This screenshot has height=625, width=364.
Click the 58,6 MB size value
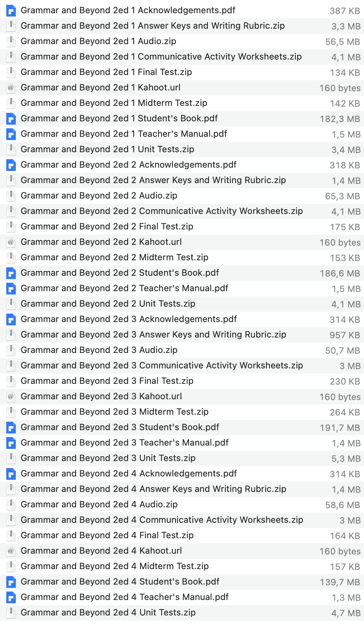(x=343, y=505)
